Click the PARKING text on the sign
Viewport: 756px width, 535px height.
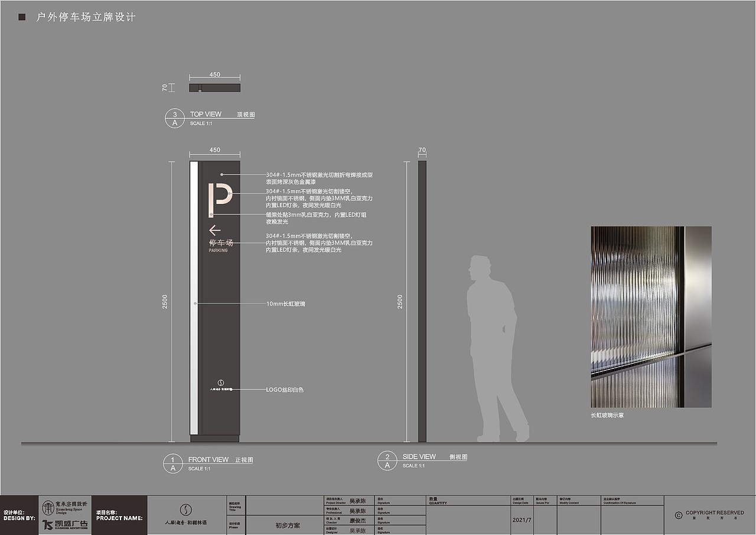pyautogui.click(x=218, y=251)
